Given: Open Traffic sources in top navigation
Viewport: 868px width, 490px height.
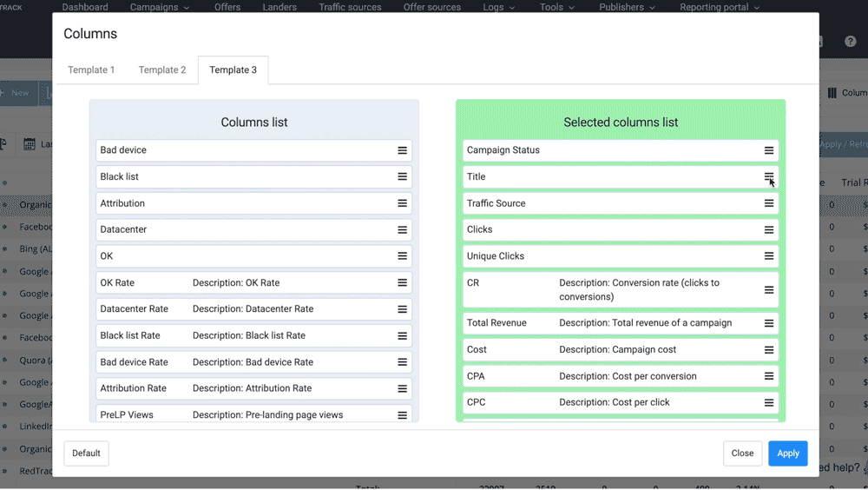Looking at the screenshot, I should point(350,7).
